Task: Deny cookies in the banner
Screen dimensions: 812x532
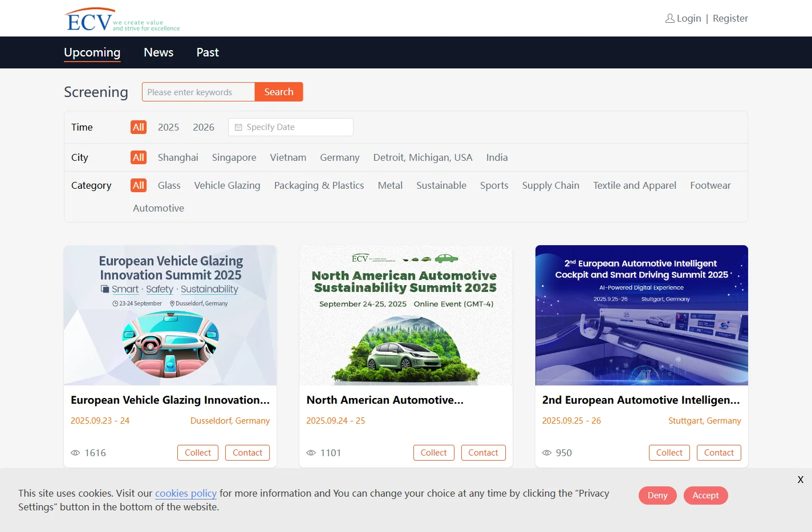Action: tap(657, 496)
